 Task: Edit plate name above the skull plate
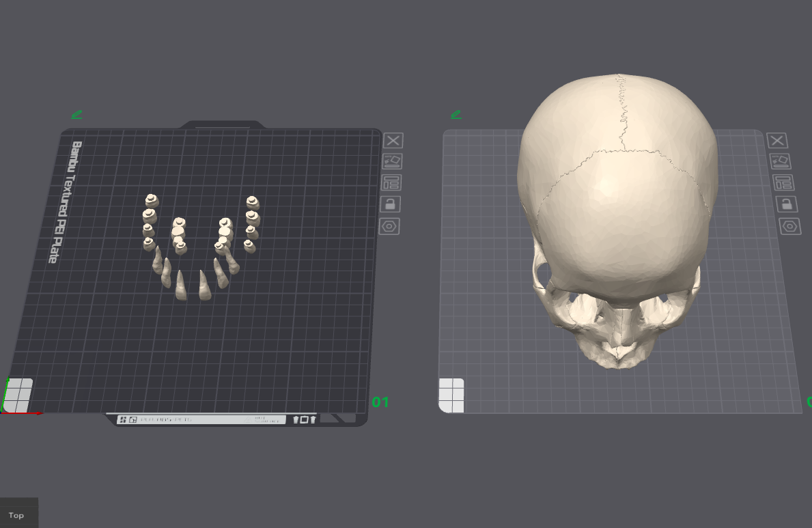tap(456, 115)
